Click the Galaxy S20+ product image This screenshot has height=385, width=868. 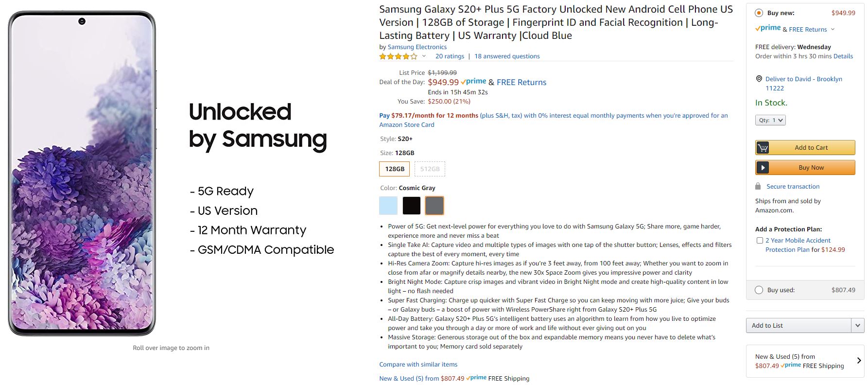click(82, 174)
